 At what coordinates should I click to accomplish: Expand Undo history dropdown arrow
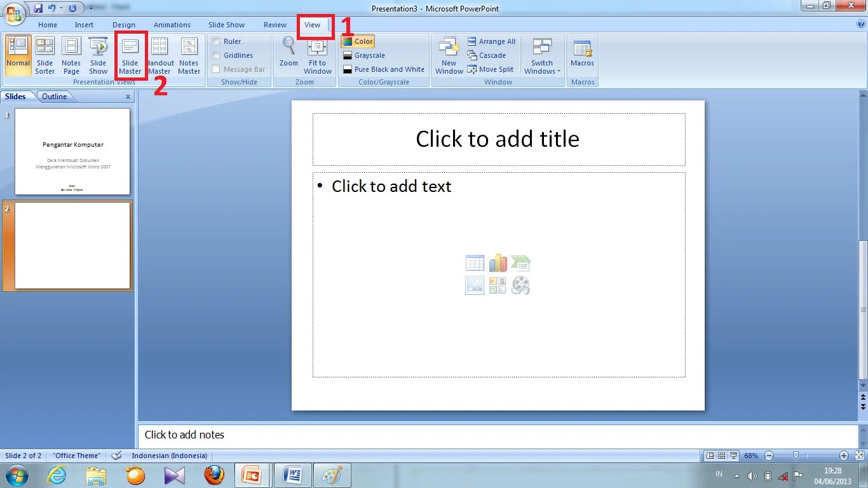(x=62, y=8)
